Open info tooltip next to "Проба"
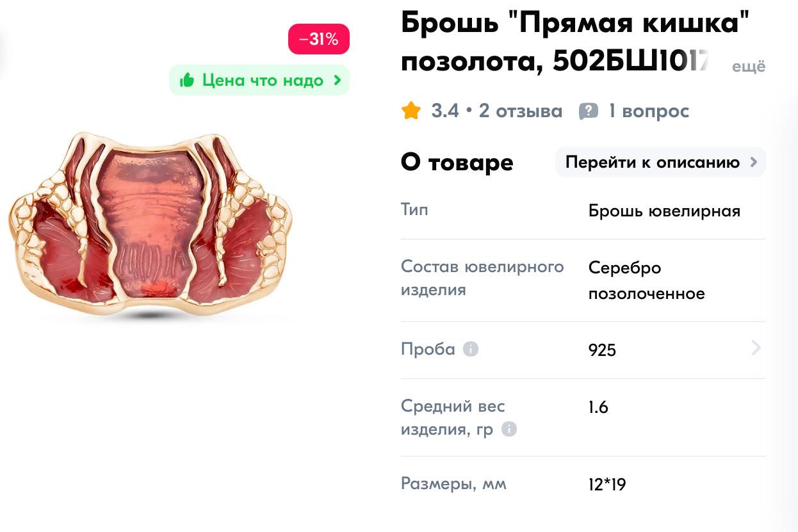The width and height of the screenshot is (798, 532). click(x=471, y=350)
